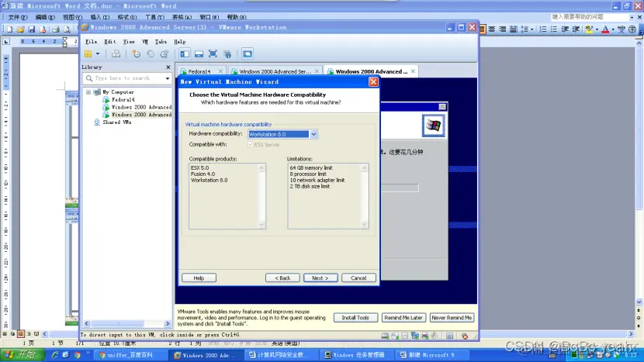This screenshot has width=644, height=362.
Task: Click Word's center align icon
Action: [x=492, y=29]
